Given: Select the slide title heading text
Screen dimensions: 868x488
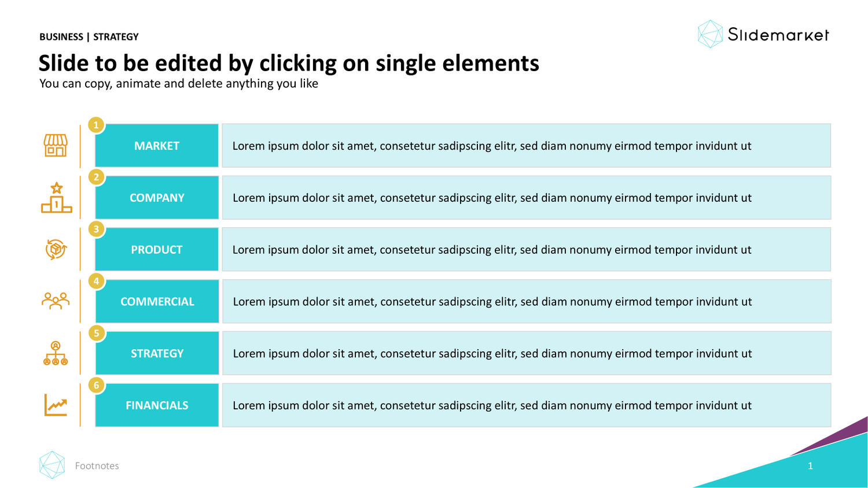Looking at the screenshot, I should click(289, 63).
